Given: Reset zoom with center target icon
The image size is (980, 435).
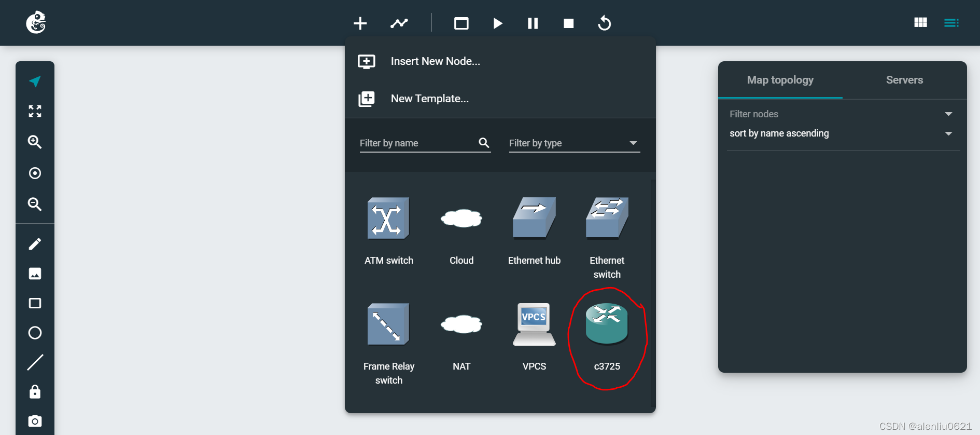Looking at the screenshot, I should 35,173.
